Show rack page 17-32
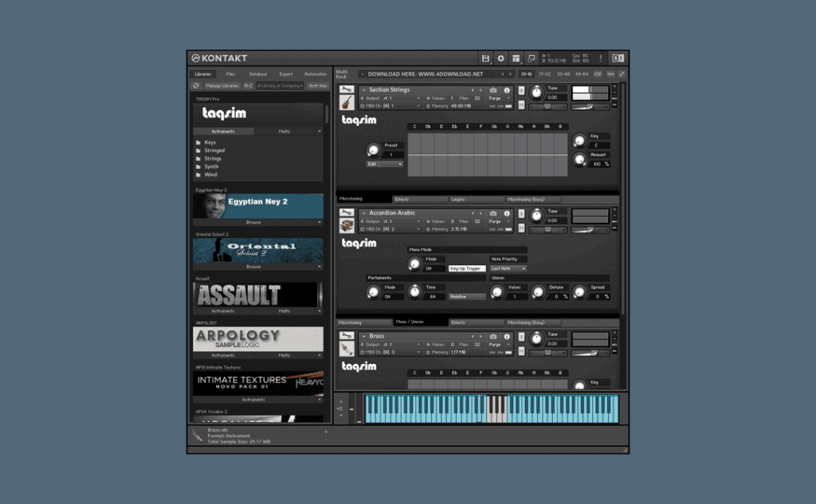The image size is (816, 504). (x=545, y=74)
